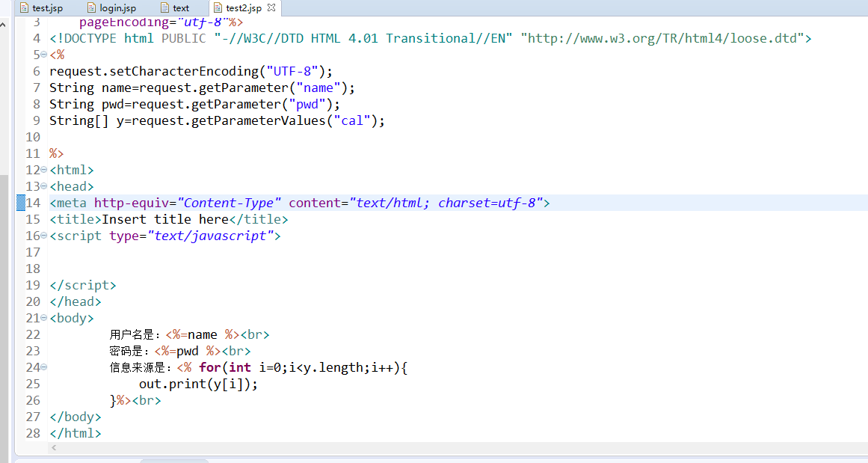Open the editor tab named text
Image resolution: width=868 pixels, height=463 pixels.
pos(175,7)
